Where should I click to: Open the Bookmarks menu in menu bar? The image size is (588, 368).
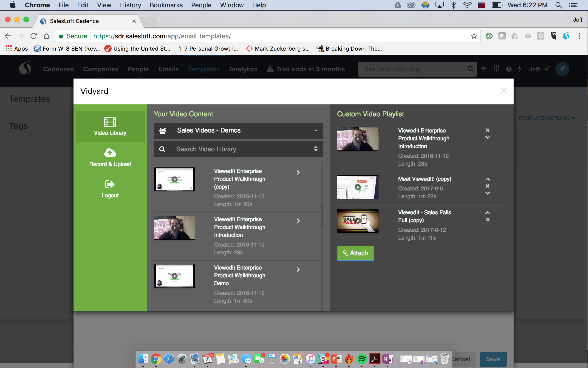(166, 5)
